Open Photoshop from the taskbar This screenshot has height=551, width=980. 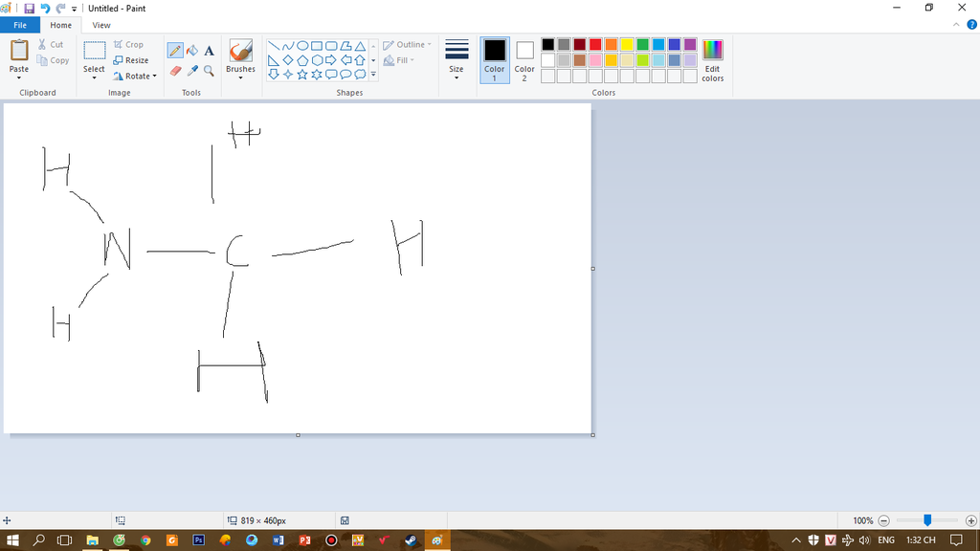(199, 540)
